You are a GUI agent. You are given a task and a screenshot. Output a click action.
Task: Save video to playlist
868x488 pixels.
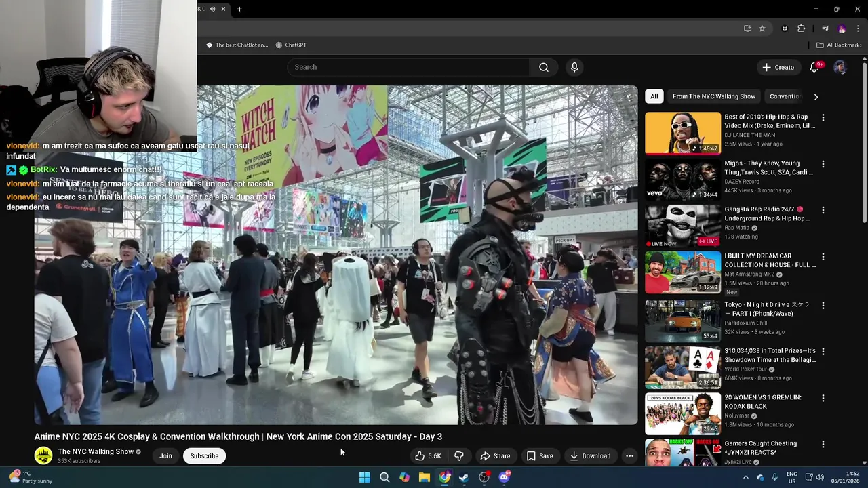540,456
